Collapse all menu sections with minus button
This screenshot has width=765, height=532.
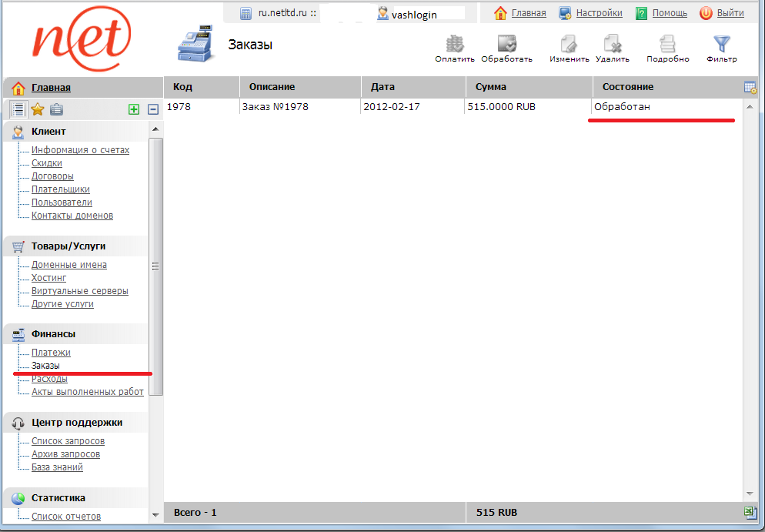(153, 109)
